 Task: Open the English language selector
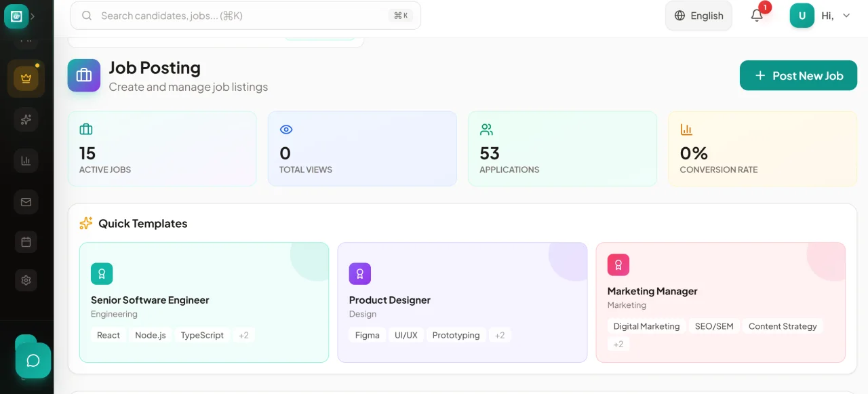click(698, 16)
